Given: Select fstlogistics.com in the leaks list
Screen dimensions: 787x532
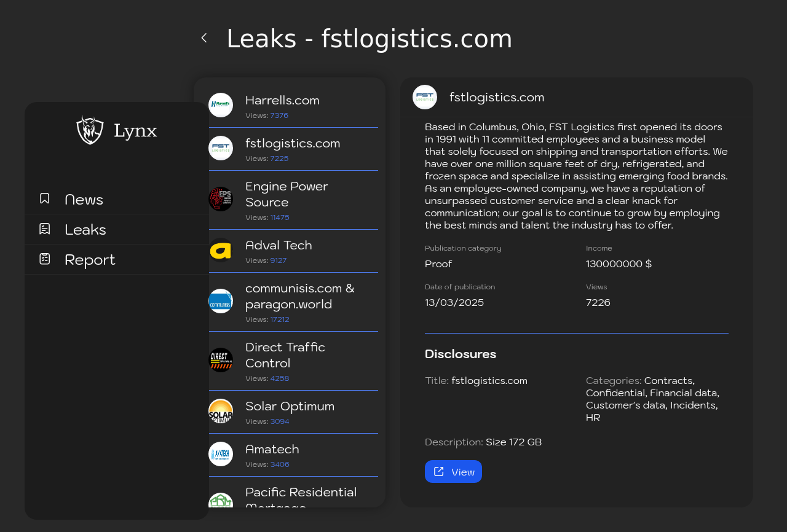Looking at the screenshot, I should tap(293, 149).
